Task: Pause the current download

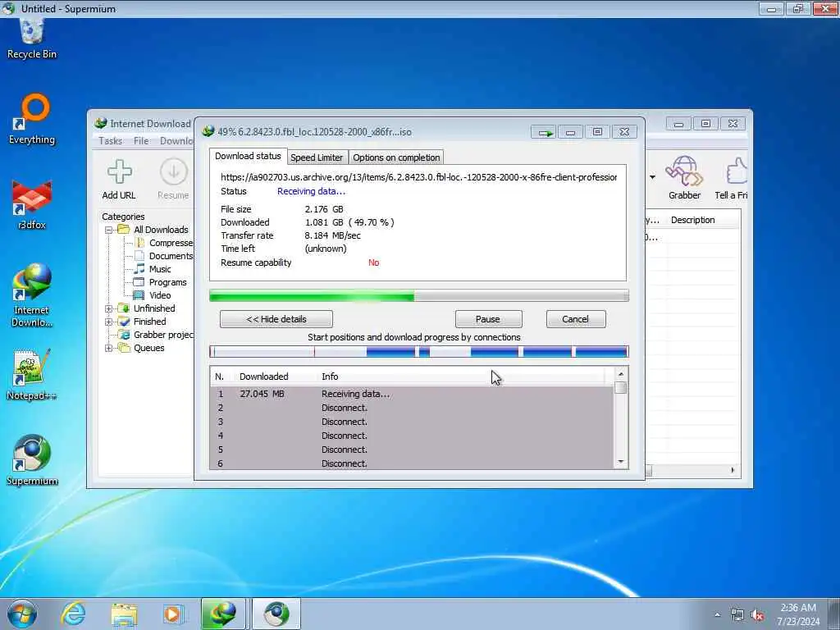Action: click(488, 319)
